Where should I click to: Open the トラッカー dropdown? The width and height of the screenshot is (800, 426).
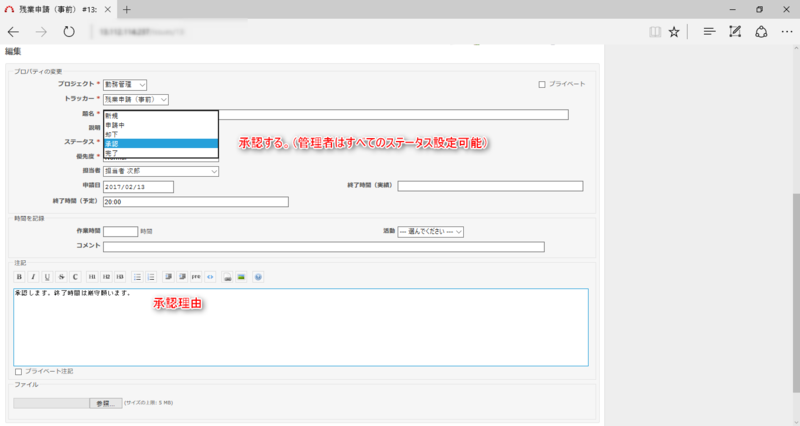(x=136, y=99)
